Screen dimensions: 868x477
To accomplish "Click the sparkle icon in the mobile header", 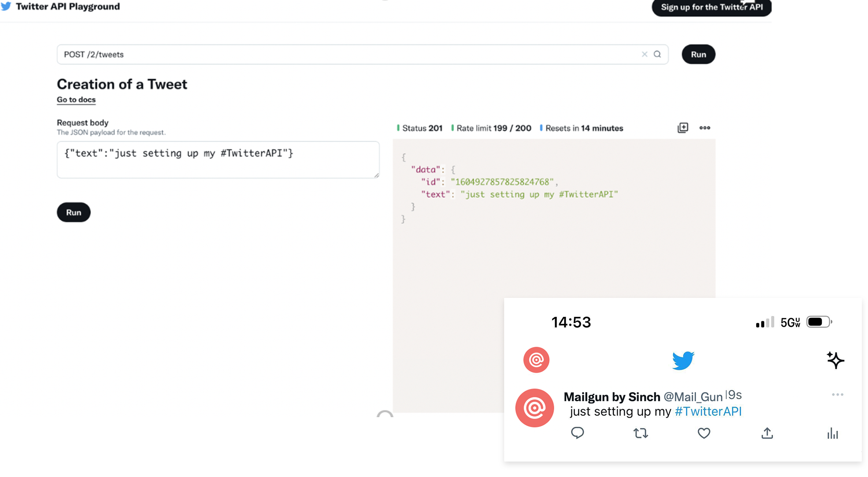I will (x=835, y=360).
